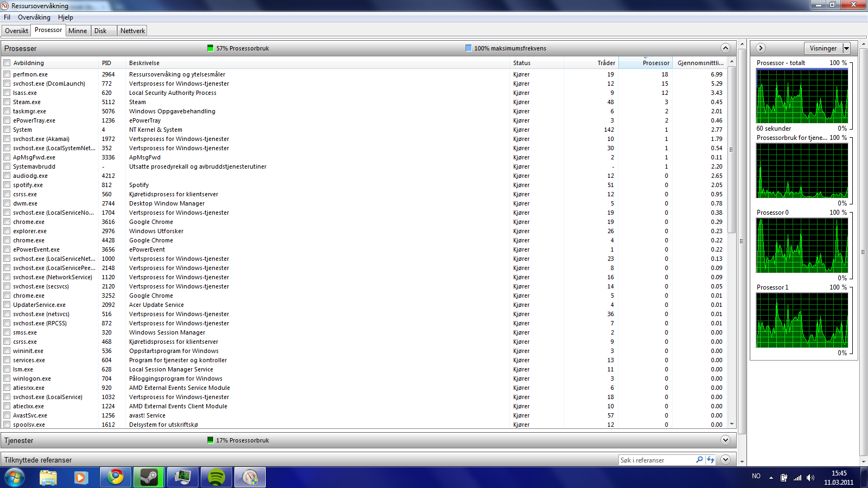Screen dimensions: 868x488
Task: Open Google Chrome from taskbar
Action: point(115,478)
